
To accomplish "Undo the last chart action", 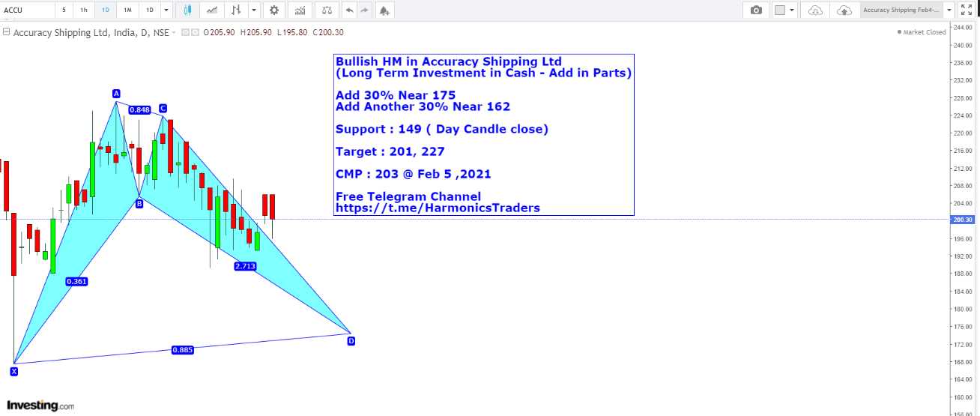I will (x=350, y=10).
